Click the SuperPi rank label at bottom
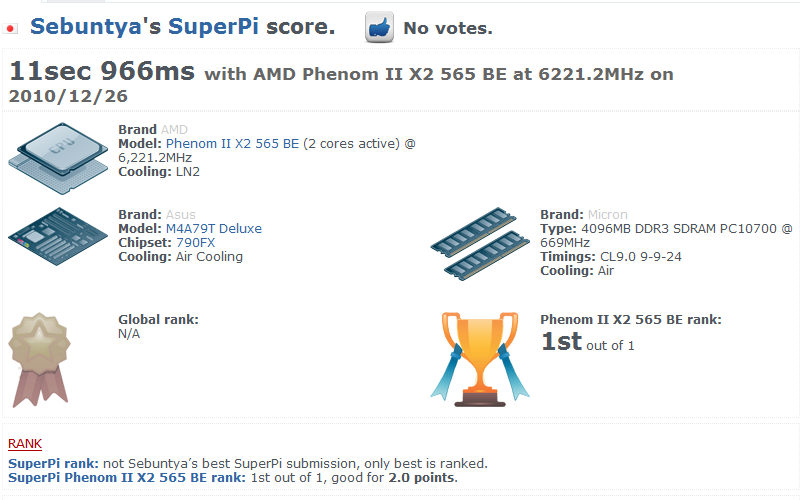This screenshot has height=500, width=800. [x=54, y=464]
